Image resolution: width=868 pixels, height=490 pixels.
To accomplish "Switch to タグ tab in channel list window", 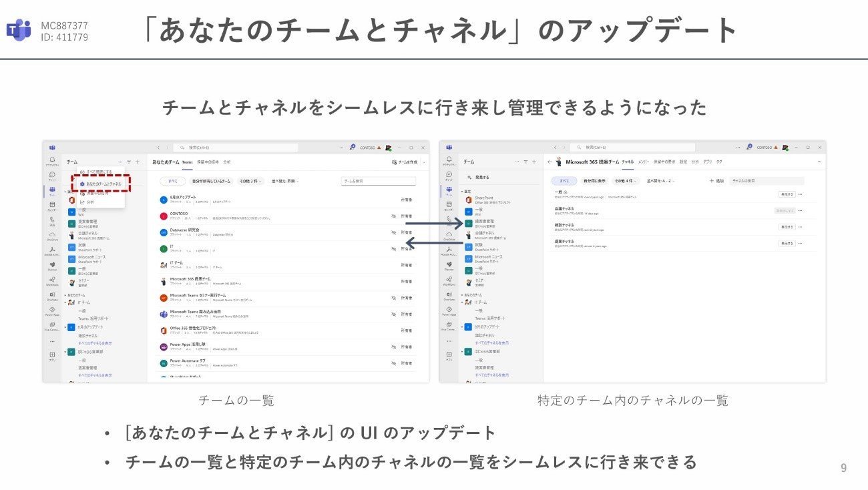I will (718, 162).
